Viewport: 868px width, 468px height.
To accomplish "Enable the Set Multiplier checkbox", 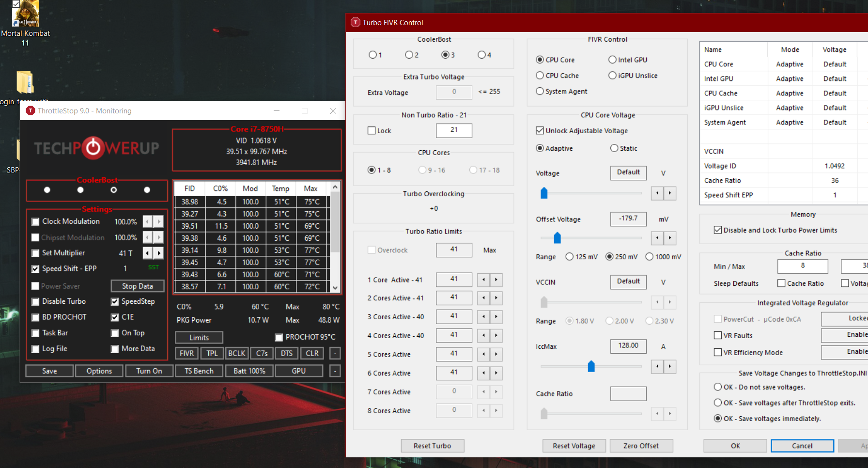I will pos(35,253).
